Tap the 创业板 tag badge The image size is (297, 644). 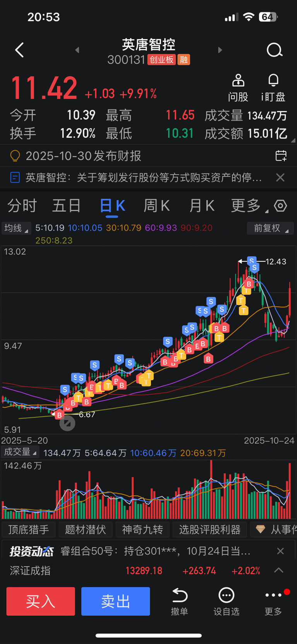click(162, 60)
